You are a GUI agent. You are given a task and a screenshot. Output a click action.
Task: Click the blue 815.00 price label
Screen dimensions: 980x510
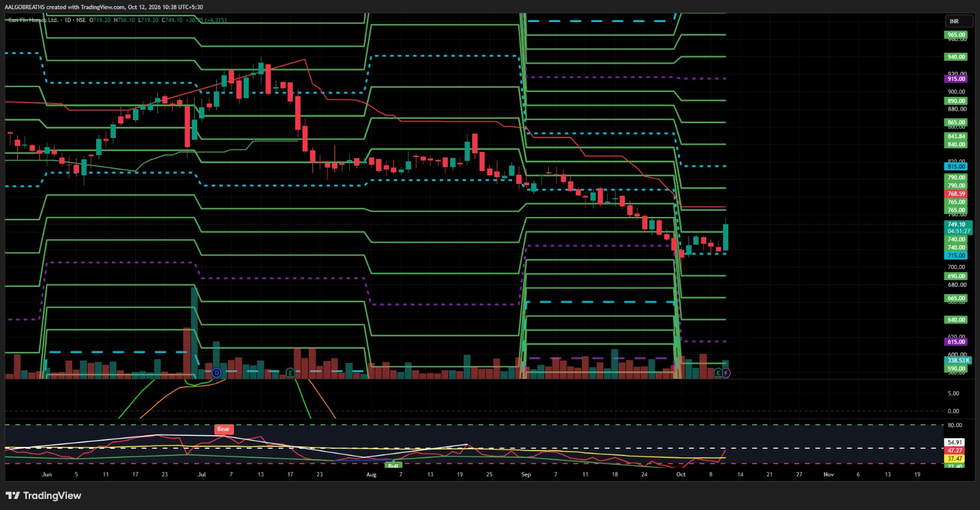956,167
